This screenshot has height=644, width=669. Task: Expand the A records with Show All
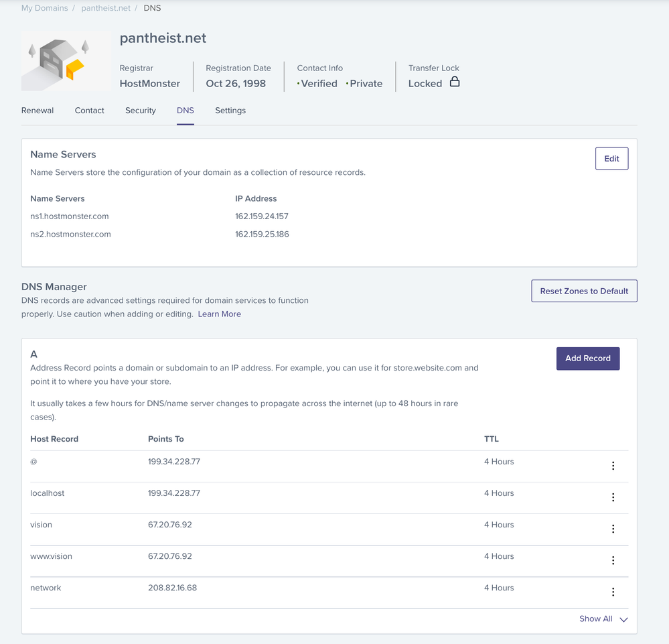595,619
